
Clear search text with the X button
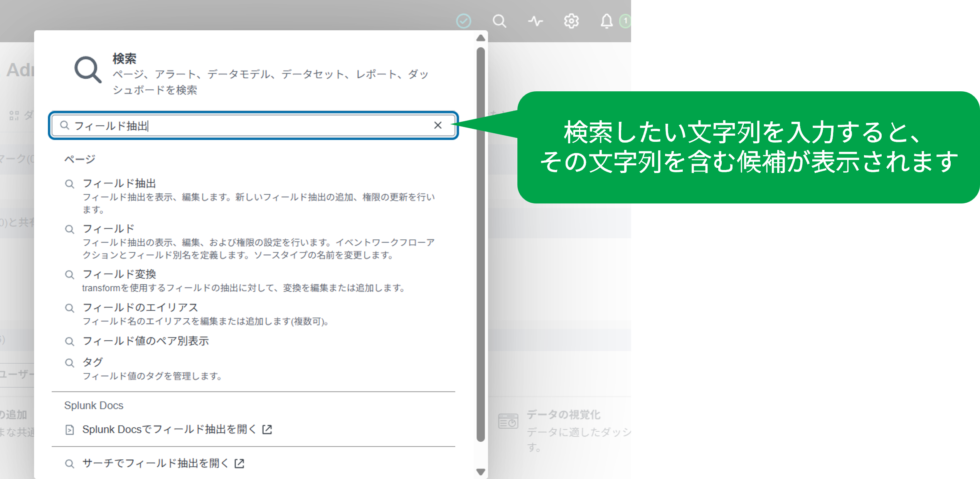[438, 125]
